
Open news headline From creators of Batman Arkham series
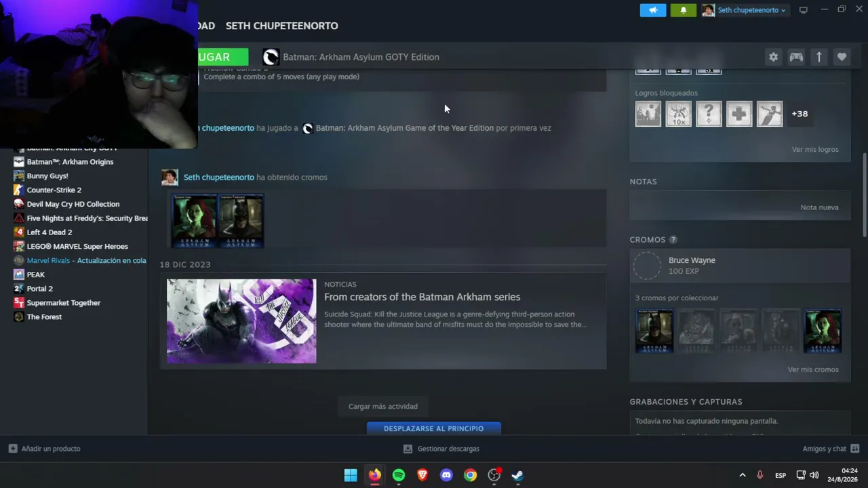tap(422, 297)
